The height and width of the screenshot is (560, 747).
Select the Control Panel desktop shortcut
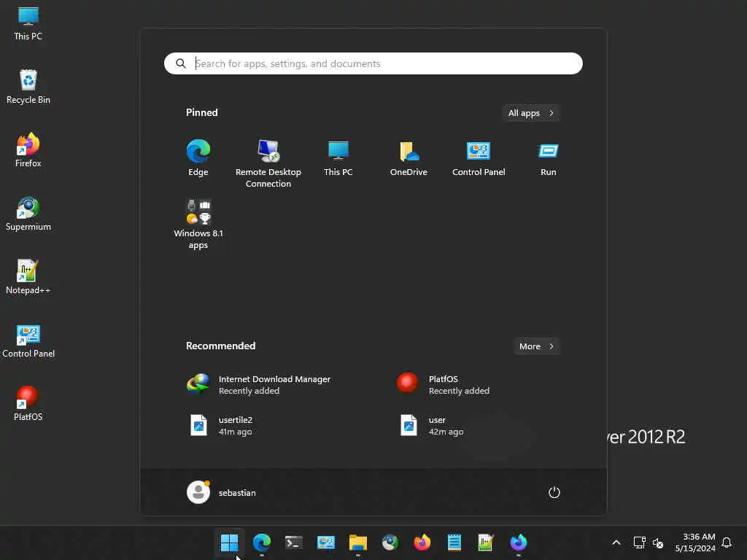coord(28,341)
